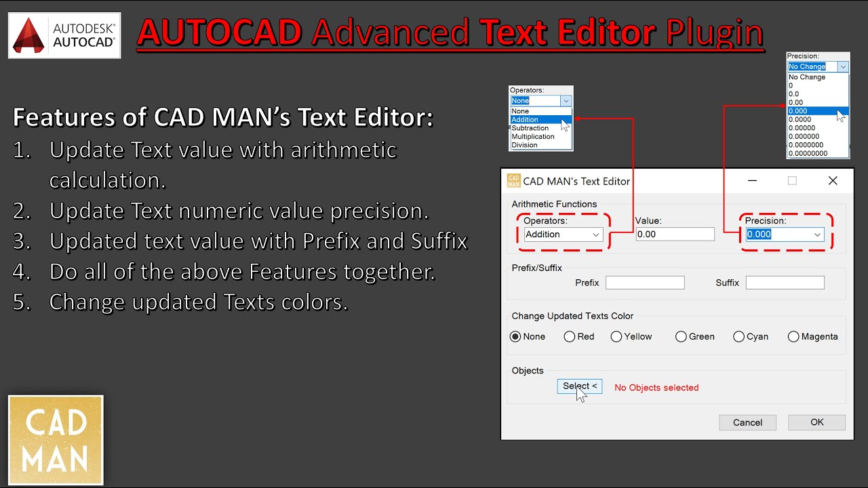Click the title 'AUTOCAD Advanced Text Editor Plugin'
Screen dimensions: 868x488
click(x=450, y=33)
